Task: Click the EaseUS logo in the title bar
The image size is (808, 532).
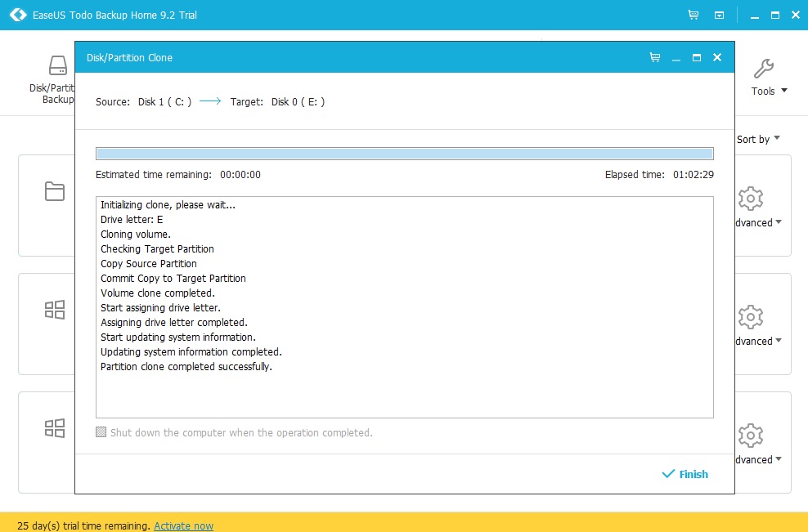Action: click(18, 15)
